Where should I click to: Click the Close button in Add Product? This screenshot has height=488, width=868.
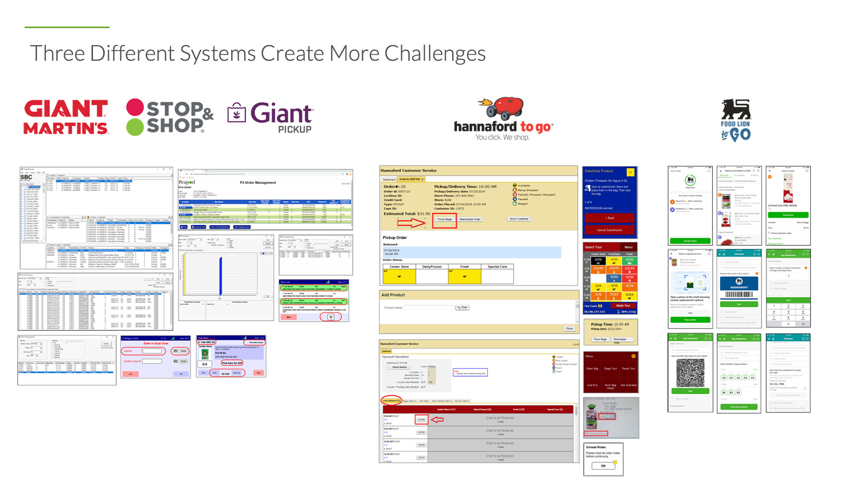(569, 328)
